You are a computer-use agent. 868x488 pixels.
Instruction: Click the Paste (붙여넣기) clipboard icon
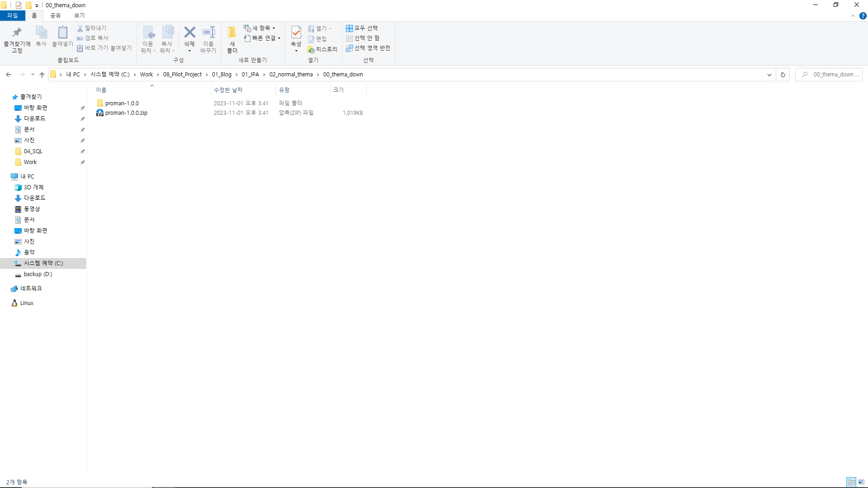(x=62, y=33)
